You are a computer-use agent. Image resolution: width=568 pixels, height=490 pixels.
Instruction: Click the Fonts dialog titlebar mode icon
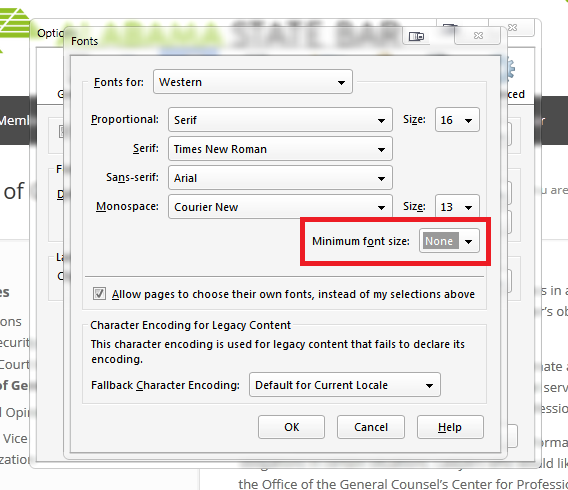coord(416,36)
